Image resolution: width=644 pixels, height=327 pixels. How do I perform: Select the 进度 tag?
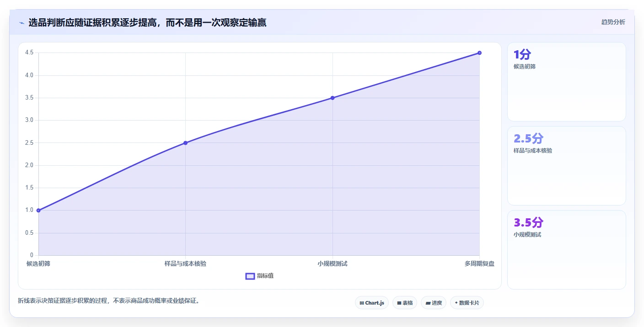pos(434,303)
